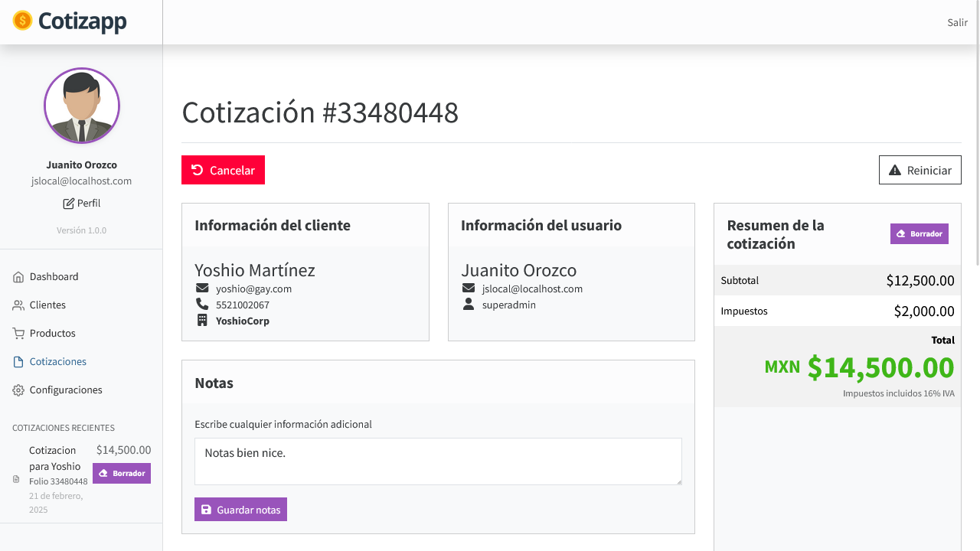Log out using the Salir link

point(958,22)
